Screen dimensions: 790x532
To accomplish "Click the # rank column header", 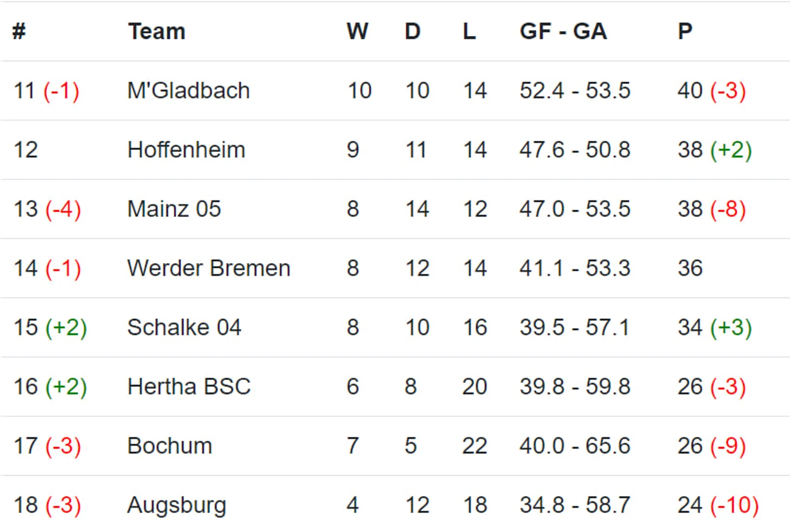I will 19,31.
